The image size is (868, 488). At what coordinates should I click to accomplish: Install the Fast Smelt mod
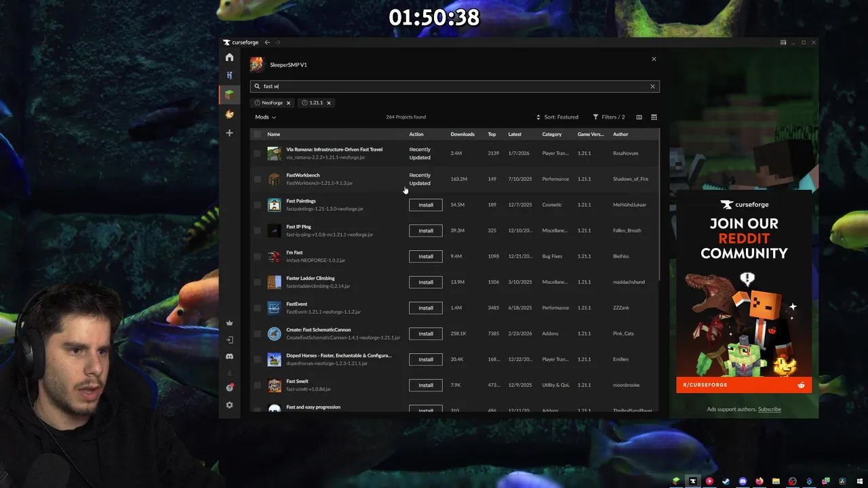[425, 385]
